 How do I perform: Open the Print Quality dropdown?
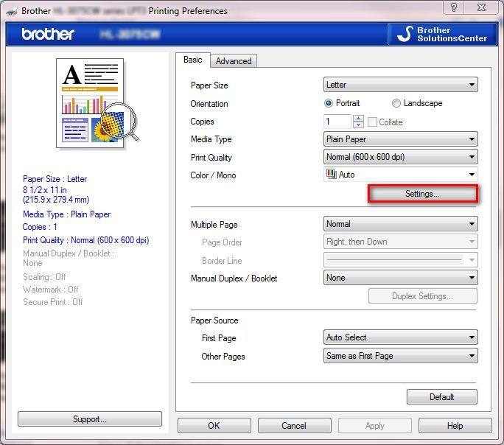(400, 157)
